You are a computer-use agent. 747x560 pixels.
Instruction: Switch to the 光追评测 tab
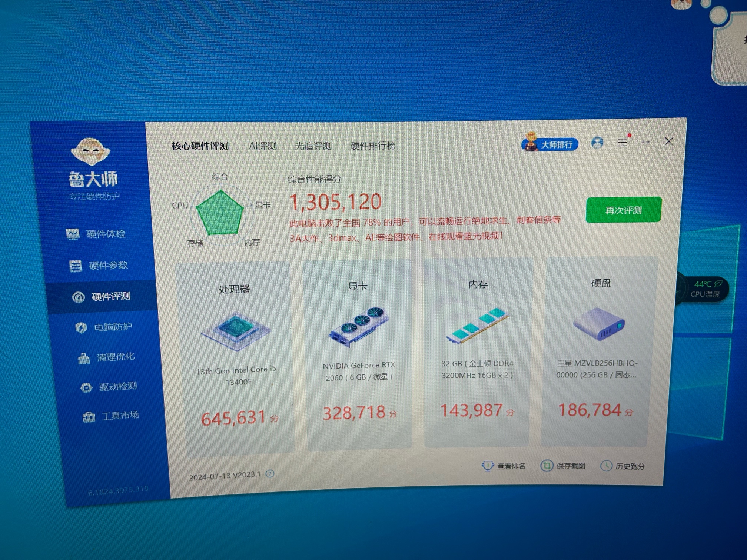click(313, 146)
